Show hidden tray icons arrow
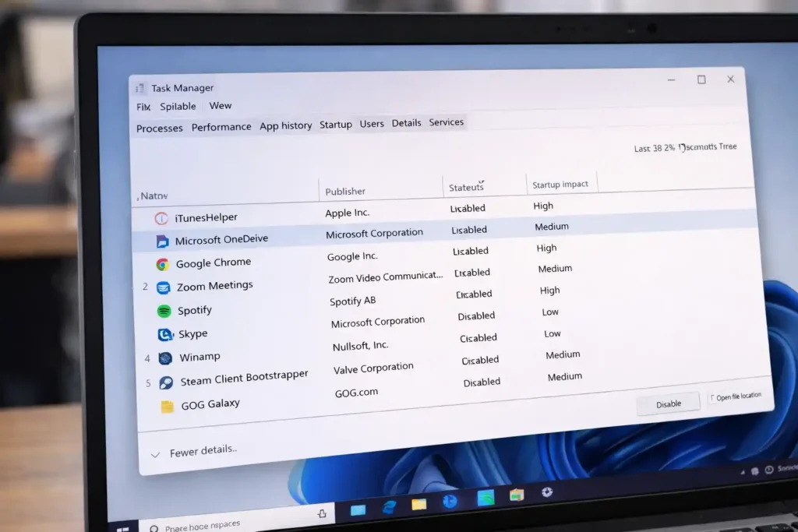The width and height of the screenshot is (798, 532). [x=743, y=473]
